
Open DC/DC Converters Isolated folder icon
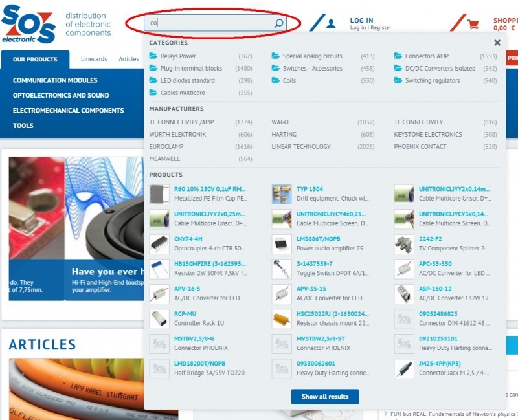pos(398,68)
